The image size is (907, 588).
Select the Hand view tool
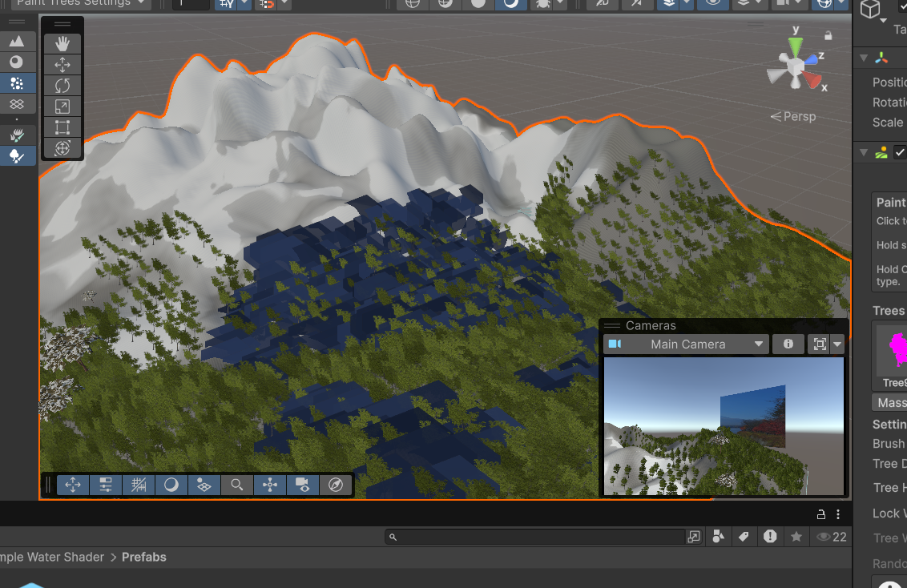[x=62, y=44]
